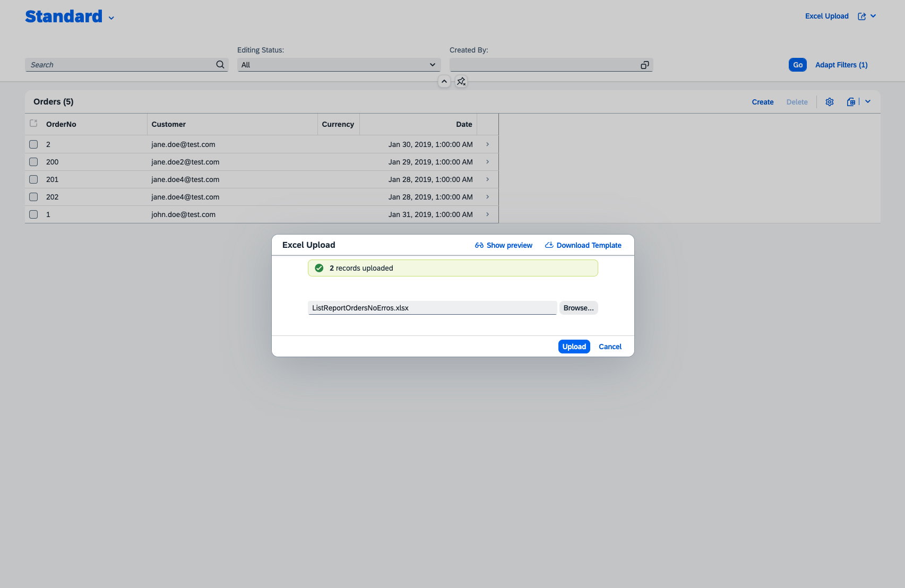Image resolution: width=905 pixels, height=588 pixels.
Task: Click Excel Upload in the page header
Action: pos(827,16)
